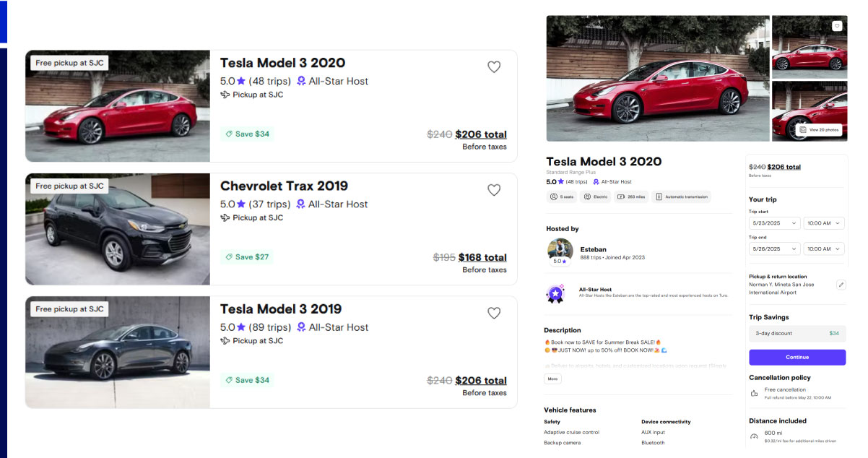This screenshot has width=868, height=458.
Task: Open the trip start date dropdown
Action: click(774, 224)
